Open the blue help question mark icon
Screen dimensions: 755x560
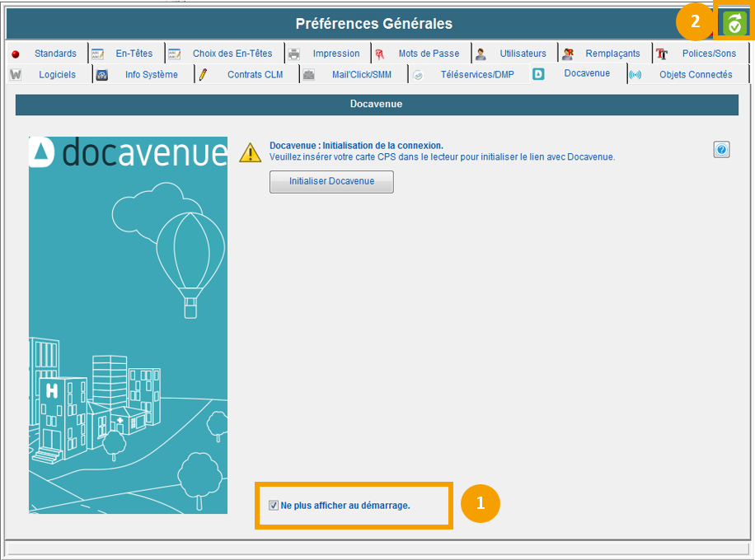[x=721, y=149]
